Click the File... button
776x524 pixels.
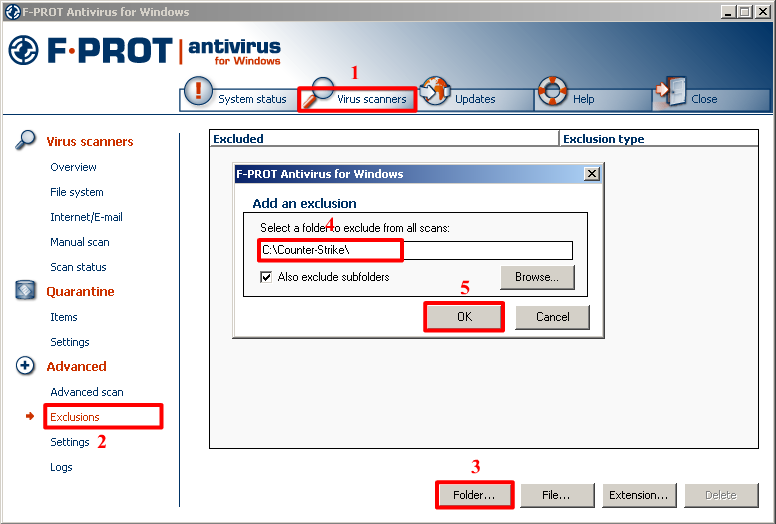click(x=557, y=495)
